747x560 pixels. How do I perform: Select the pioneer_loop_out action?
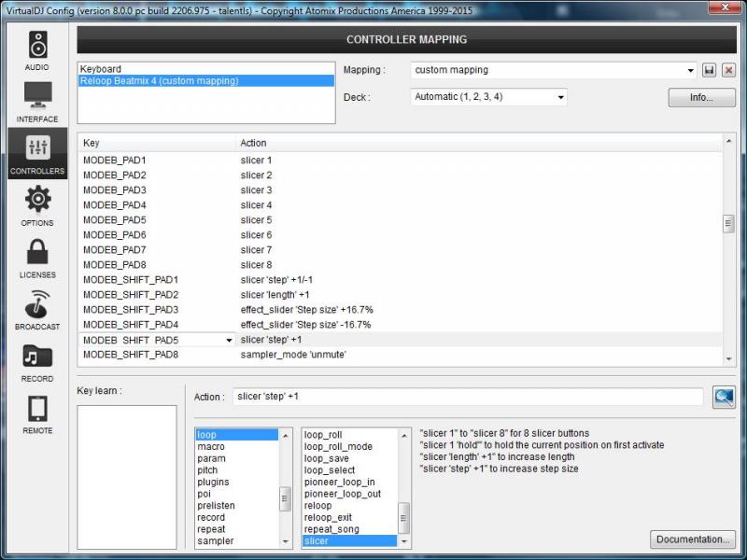349,494
